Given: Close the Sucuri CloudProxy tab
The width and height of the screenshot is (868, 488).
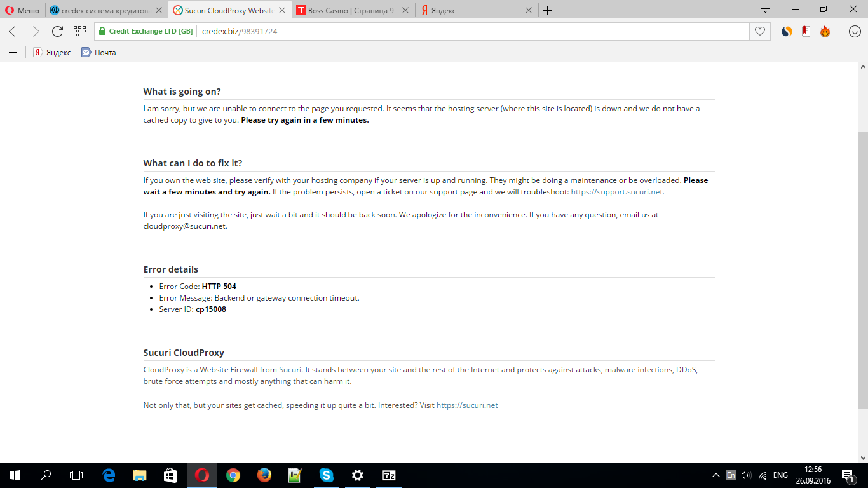Looking at the screenshot, I should click(282, 10).
